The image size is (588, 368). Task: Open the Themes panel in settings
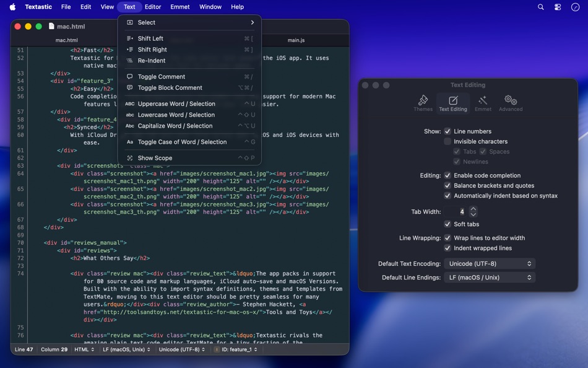423,102
